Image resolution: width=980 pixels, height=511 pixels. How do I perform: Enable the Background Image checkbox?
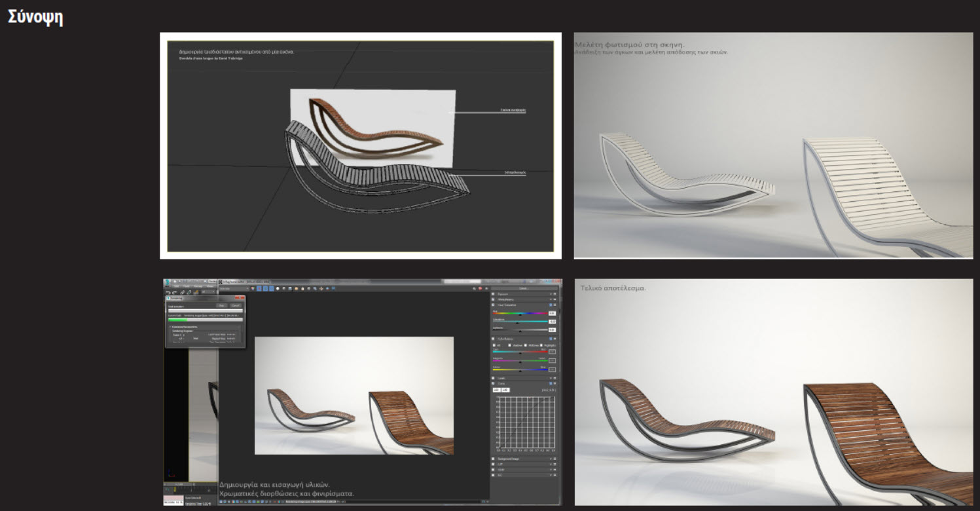tap(493, 459)
